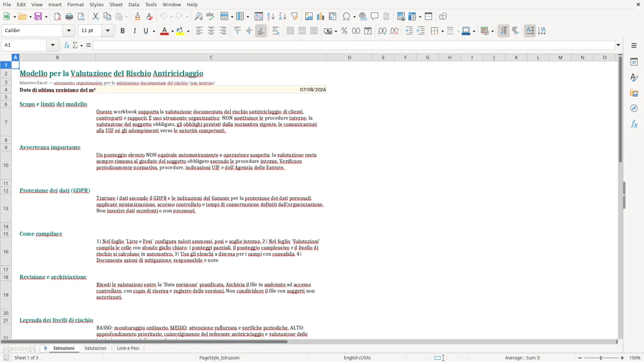Toggle Italic formatting
The width and height of the screenshot is (644, 362).
[134, 31]
